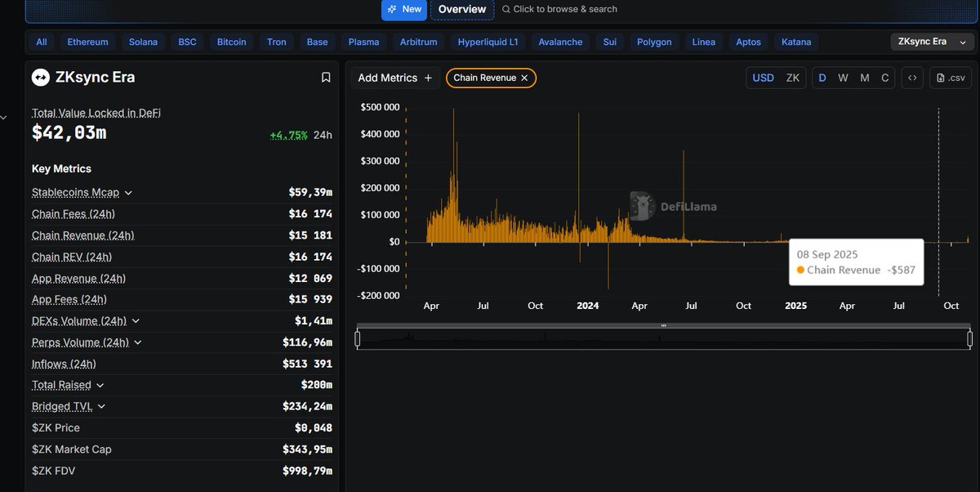Expand DEXs Volume (24h) details

tap(136, 321)
